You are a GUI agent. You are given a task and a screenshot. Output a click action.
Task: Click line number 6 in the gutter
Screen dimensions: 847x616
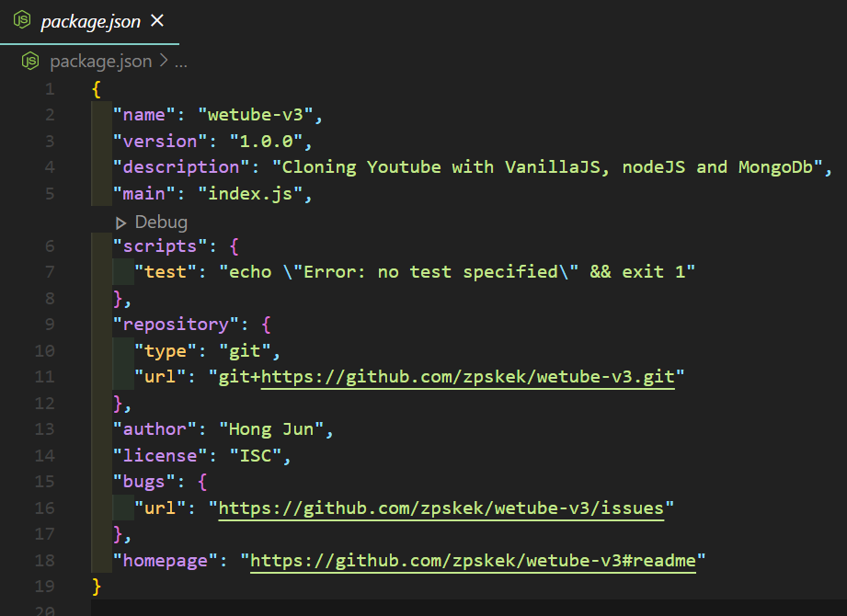pyautogui.click(x=50, y=246)
